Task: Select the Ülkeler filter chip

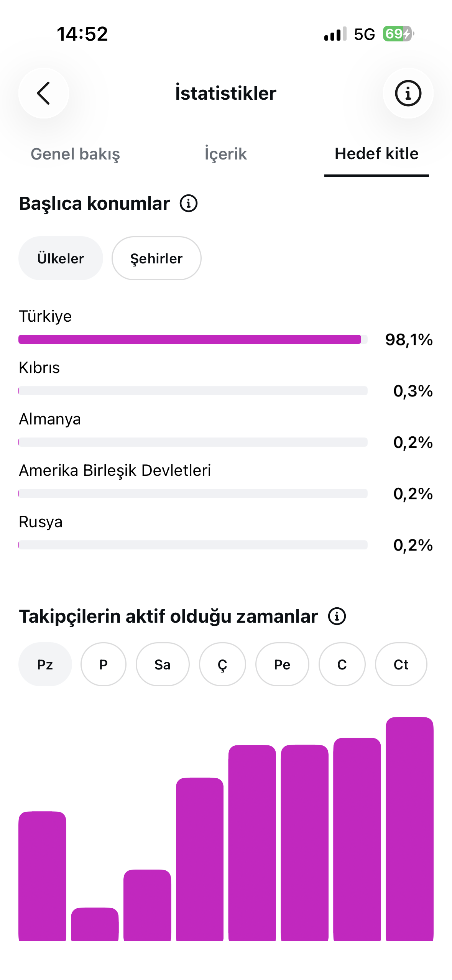Action: [61, 258]
